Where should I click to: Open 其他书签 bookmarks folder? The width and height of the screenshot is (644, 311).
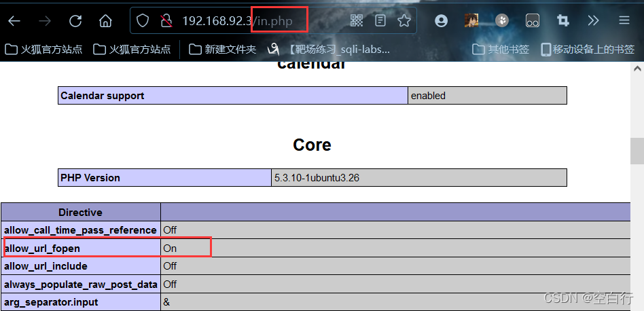(501, 50)
